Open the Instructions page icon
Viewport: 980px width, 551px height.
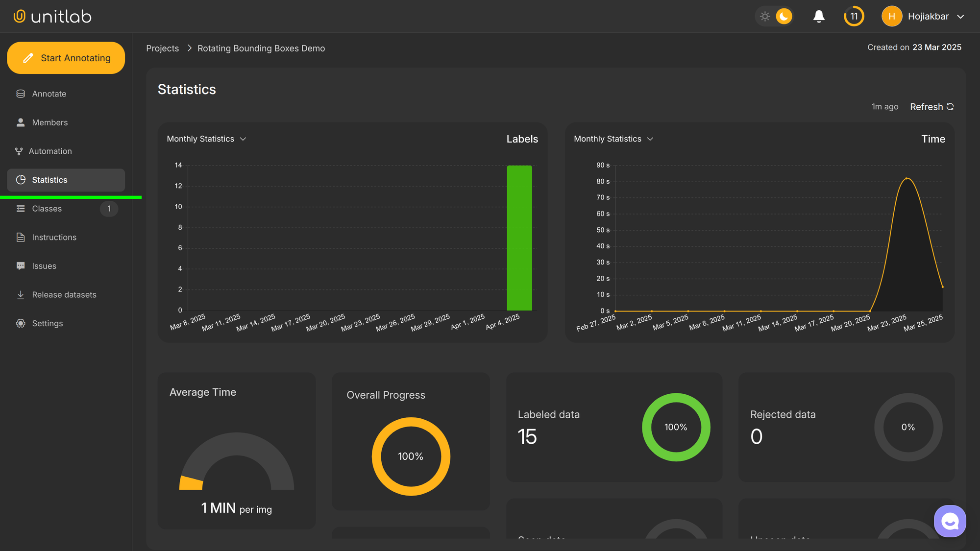(20, 237)
